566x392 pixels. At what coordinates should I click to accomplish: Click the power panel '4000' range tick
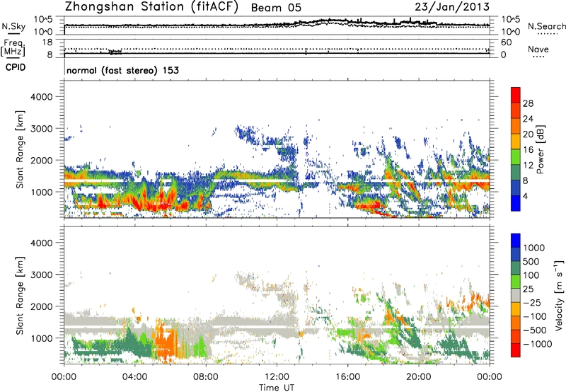41,97
